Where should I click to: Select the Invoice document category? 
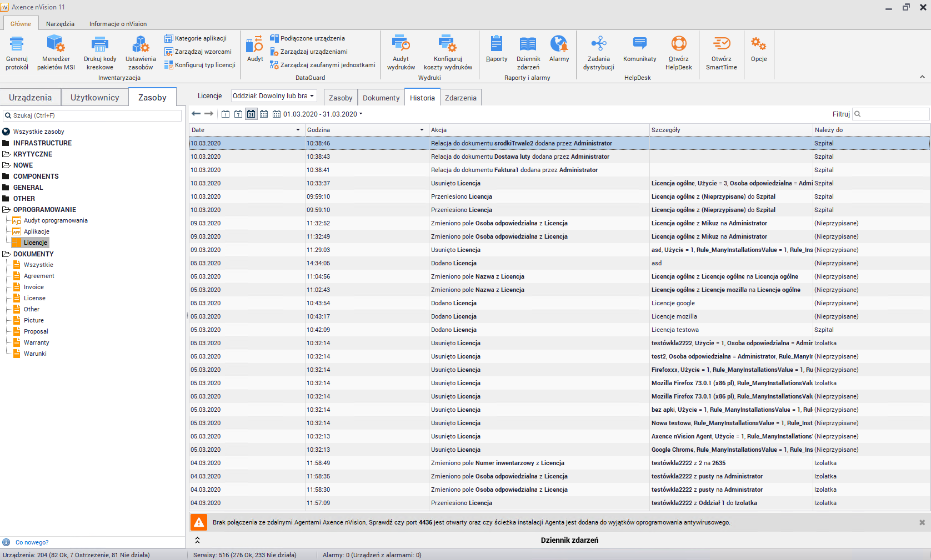33,287
